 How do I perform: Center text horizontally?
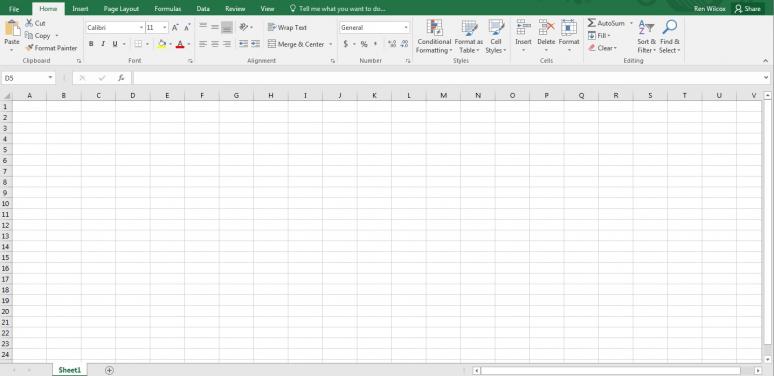pyautogui.click(x=215, y=44)
